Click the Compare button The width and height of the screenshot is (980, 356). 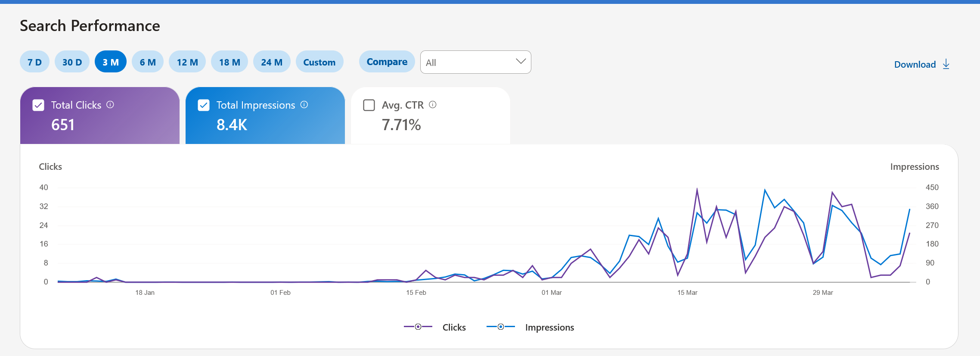(387, 61)
